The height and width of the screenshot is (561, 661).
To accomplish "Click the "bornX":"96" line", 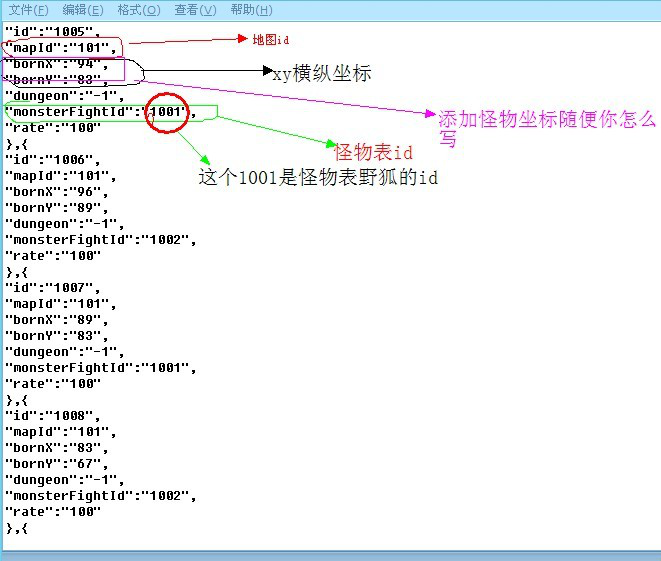I will (x=56, y=192).
